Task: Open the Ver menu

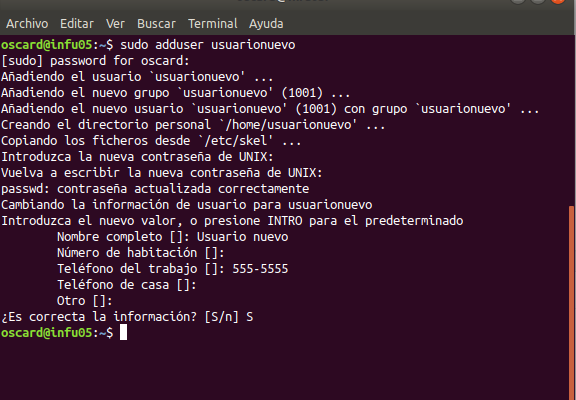Action: 115,24
